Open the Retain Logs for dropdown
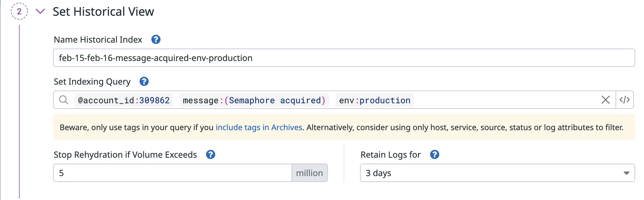644x200 pixels. (497, 173)
